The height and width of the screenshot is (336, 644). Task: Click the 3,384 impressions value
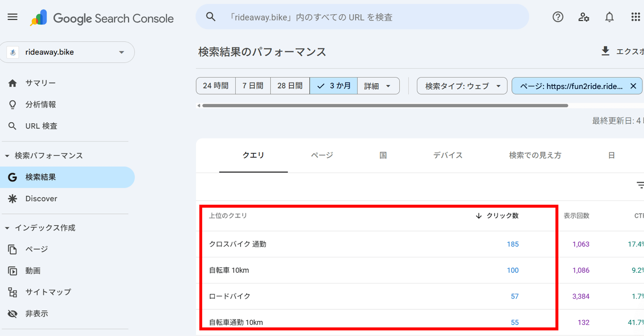point(581,296)
